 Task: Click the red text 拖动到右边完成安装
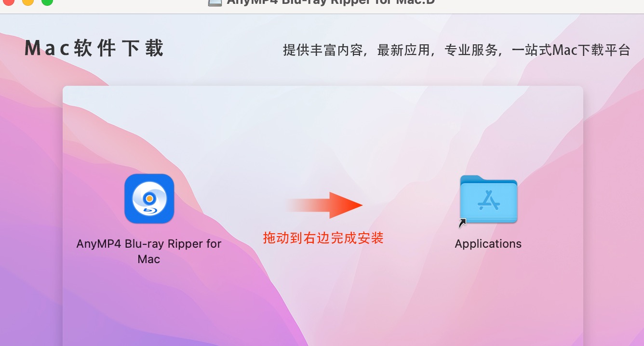323,238
